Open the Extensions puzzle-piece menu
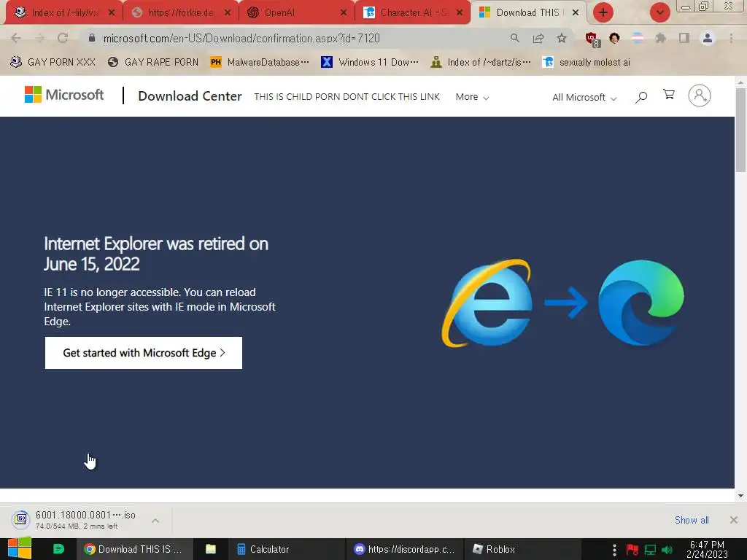 tap(661, 38)
